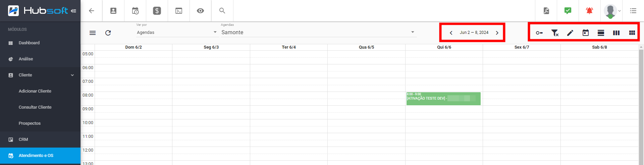The image size is (644, 165).
Task: Toggle the key icon in agenda toolbar
Action: [539, 33]
